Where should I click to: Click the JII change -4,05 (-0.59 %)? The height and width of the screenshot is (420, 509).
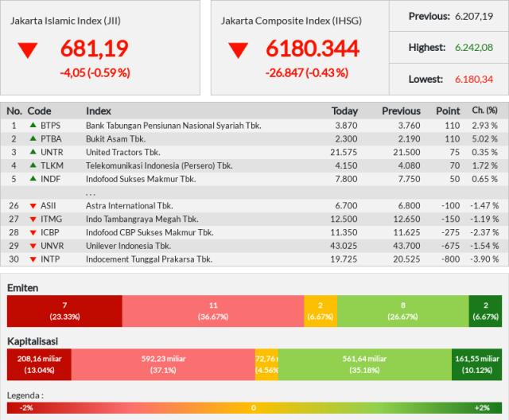coord(95,72)
